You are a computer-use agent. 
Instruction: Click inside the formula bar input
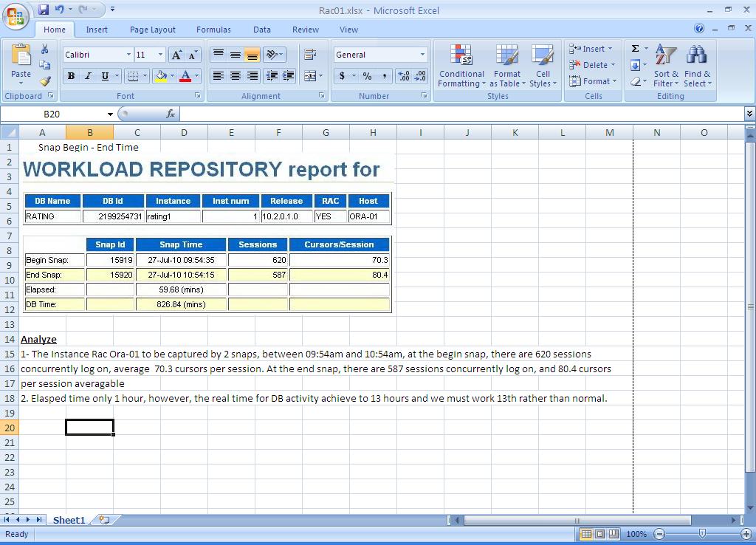[458, 114]
